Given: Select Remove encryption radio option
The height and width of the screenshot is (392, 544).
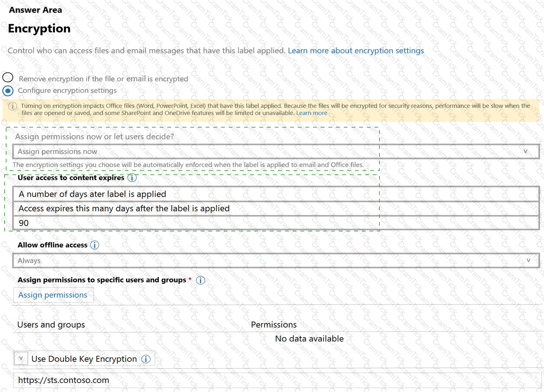Looking at the screenshot, I should point(8,77).
